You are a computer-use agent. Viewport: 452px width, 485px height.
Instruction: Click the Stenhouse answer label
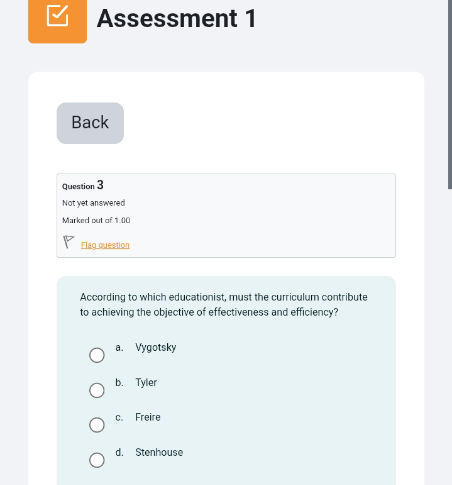(159, 452)
